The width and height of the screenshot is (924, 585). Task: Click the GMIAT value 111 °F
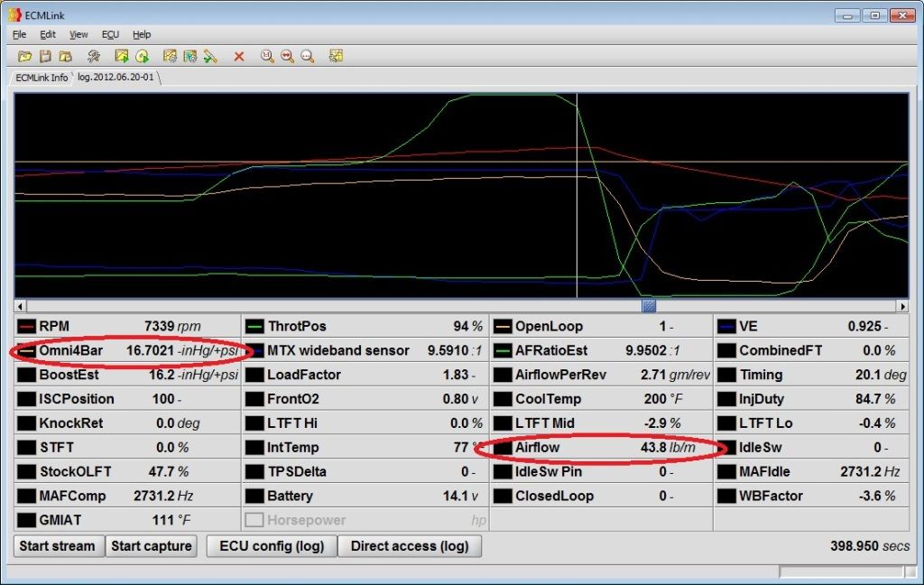pos(171,520)
